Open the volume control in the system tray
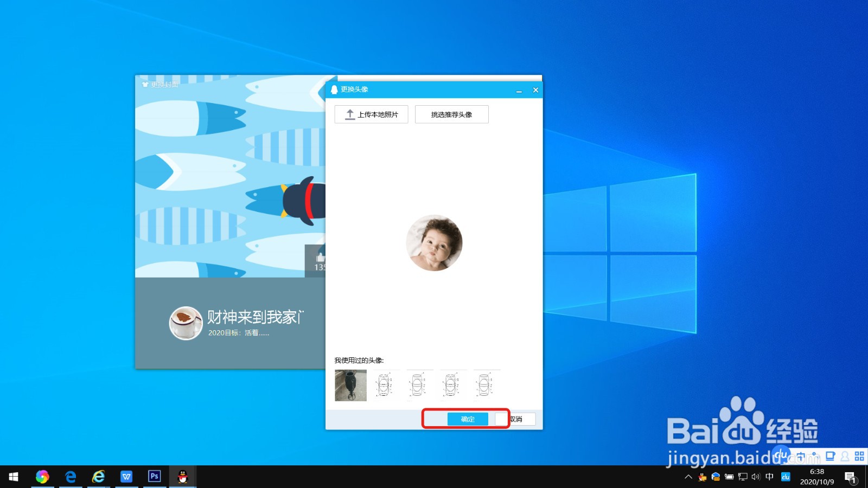Viewport: 868px width, 488px height. 755,478
